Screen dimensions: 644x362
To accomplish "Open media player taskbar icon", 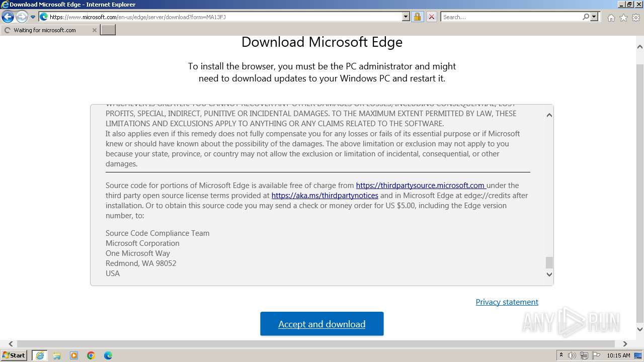I will coord(74,355).
